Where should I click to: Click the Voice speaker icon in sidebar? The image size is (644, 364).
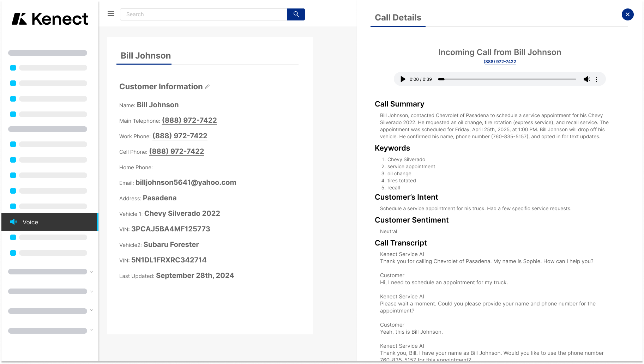point(13,222)
